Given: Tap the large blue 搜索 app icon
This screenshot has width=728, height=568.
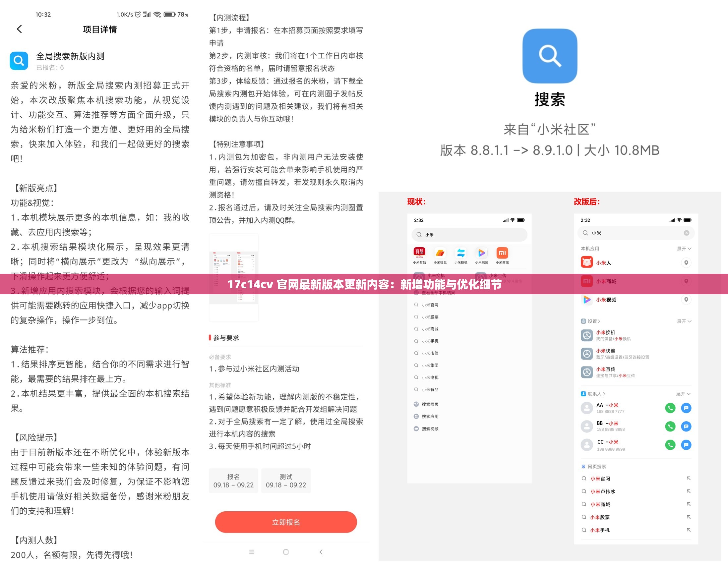Looking at the screenshot, I should coord(550,56).
